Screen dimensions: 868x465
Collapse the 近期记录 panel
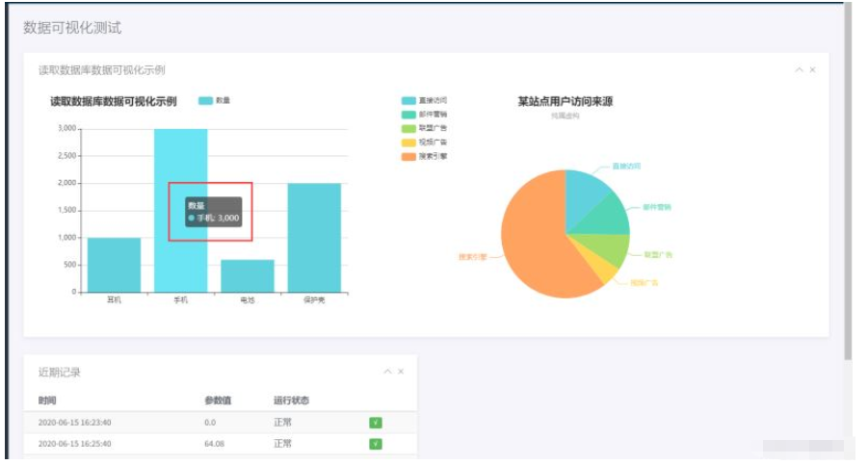(x=387, y=372)
